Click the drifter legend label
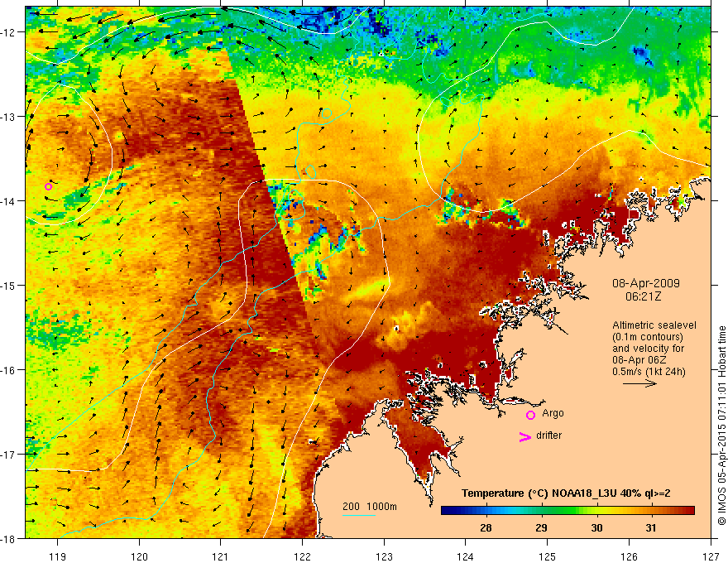The image size is (728, 563). coord(548,435)
